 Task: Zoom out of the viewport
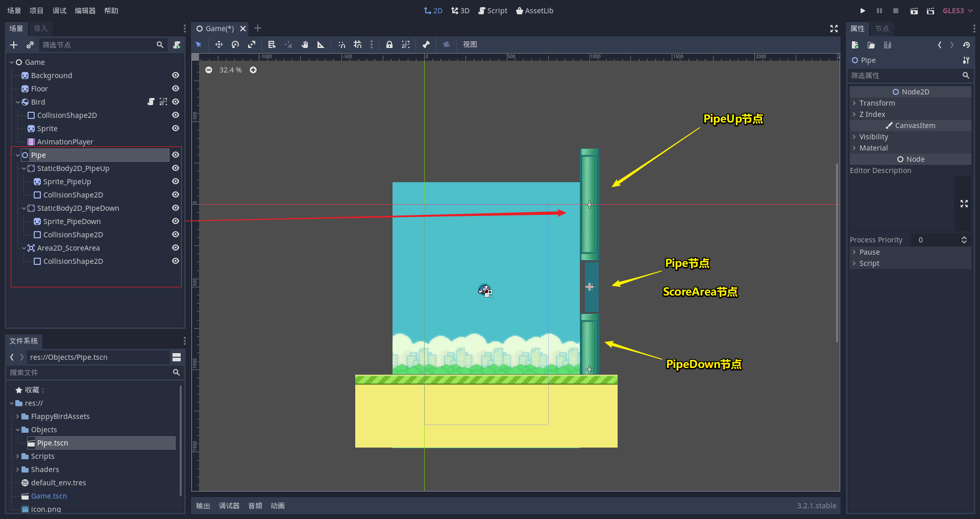pos(209,70)
